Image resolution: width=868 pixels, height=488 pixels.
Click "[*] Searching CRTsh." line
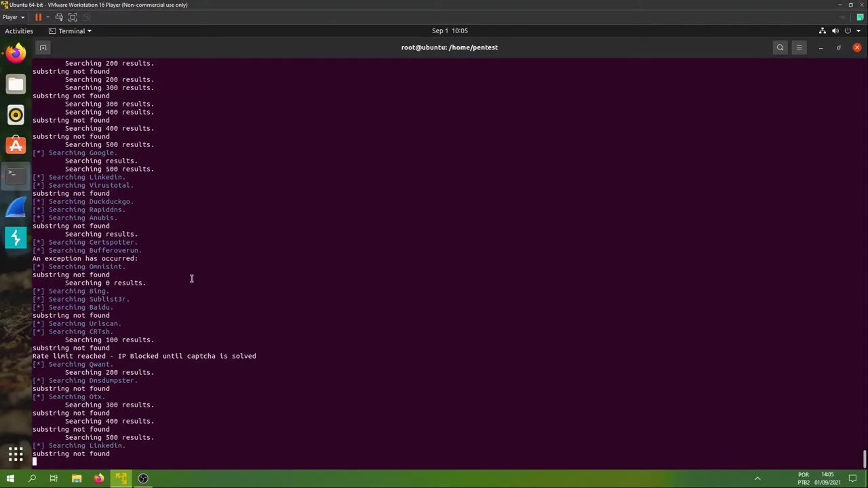(x=73, y=331)
